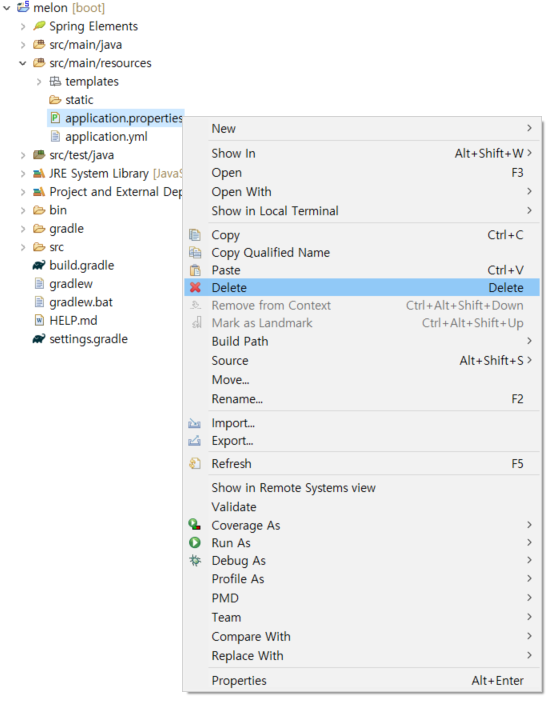This screenshot has height=701, width=554.
Task: Select the gradlew file name
Action: pyautogui.click(x=71, y=284)
